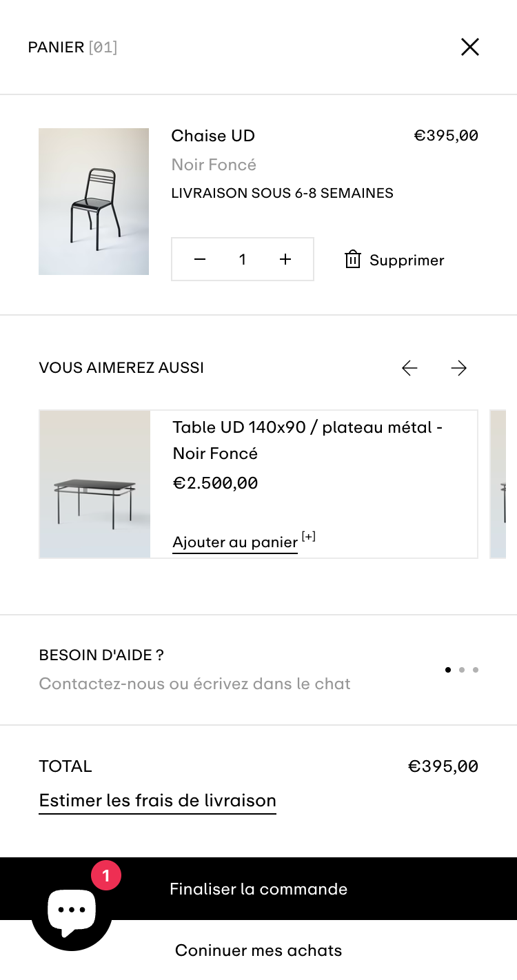Screen dimensions: 517x980
Task: Click Estimer les frais de livraison link
Action: [157, 801]
